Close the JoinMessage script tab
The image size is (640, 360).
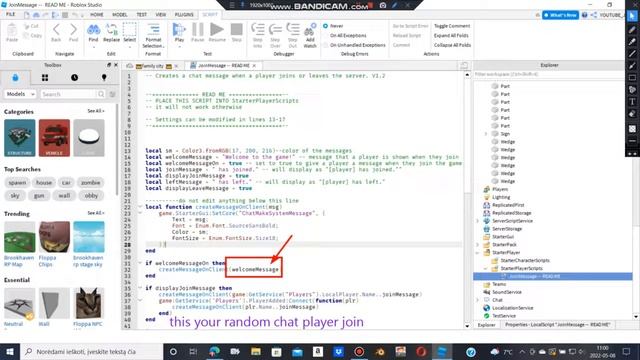254,66
